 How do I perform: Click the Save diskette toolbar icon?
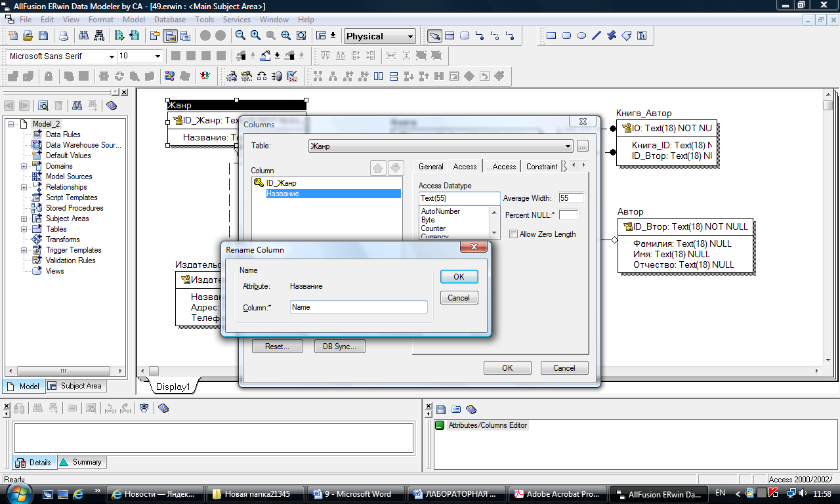click(43, 36)
